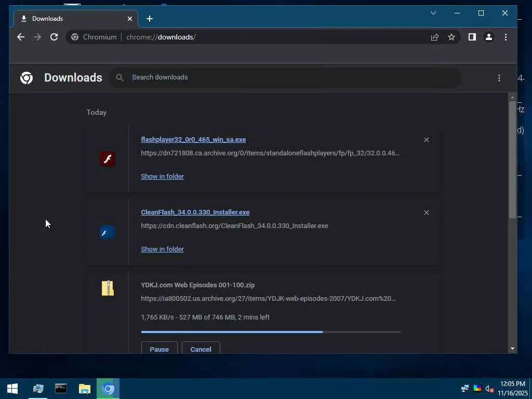532x399 pixels.
Task: Click YDKJ.com Web Episodes 001-100.zip name
Action: [198, 285]
